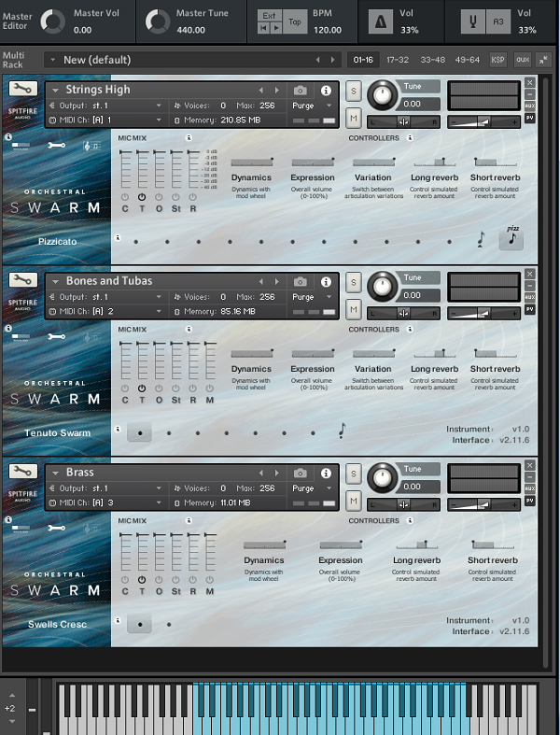Select the pizz articulation note icon
This screenshot has width=560, height=735.
coord(511,237)
